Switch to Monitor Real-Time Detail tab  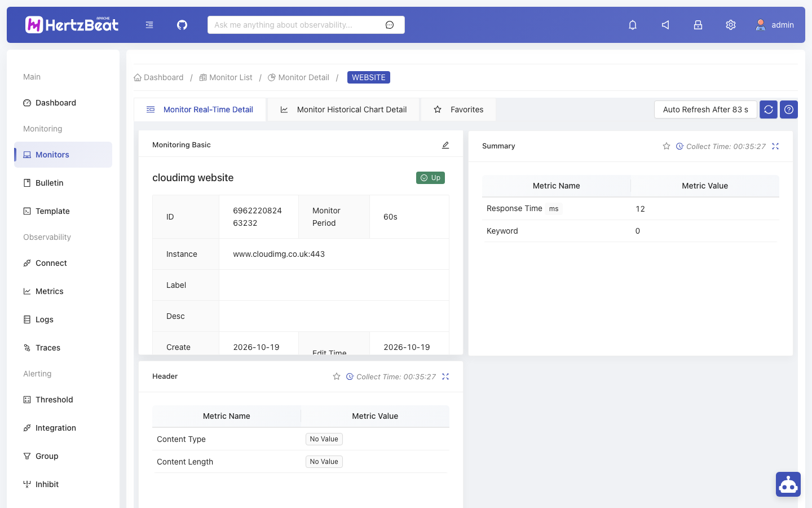(200, 110)
